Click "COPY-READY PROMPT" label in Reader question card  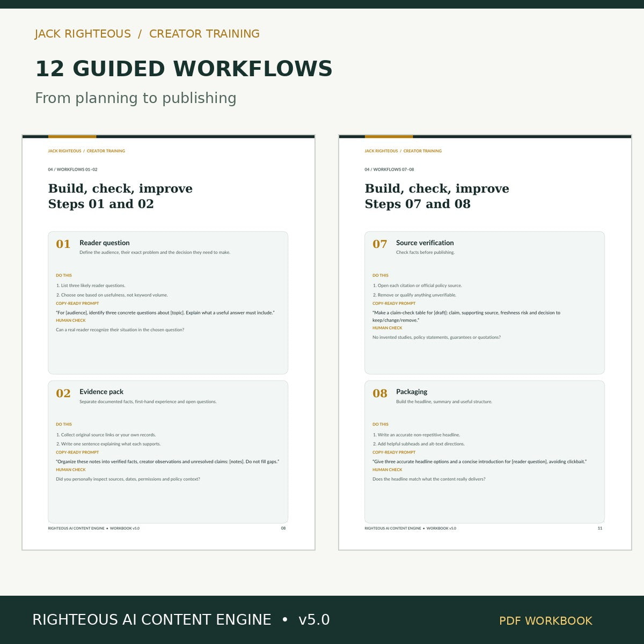(x=77, y=303)
